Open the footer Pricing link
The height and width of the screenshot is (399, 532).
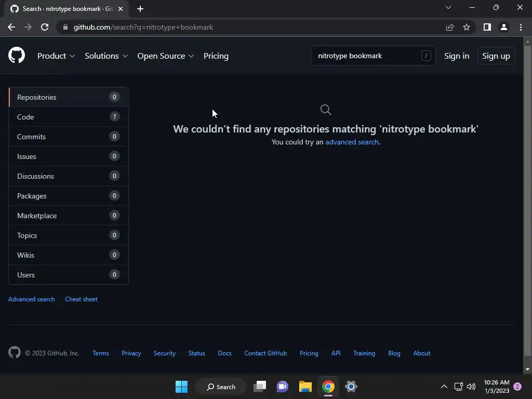[x=309, y=353]
